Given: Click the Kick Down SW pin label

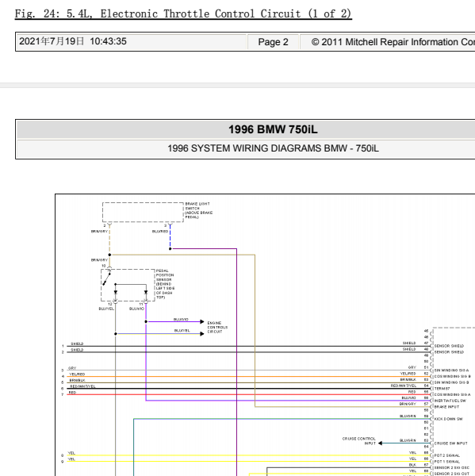Looking at the screenshot, I should point(448,419).
